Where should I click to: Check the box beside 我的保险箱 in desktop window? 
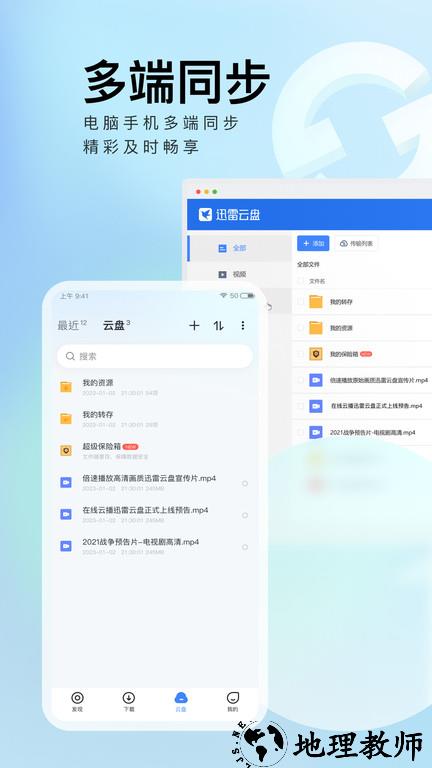(x=300, y=354)
